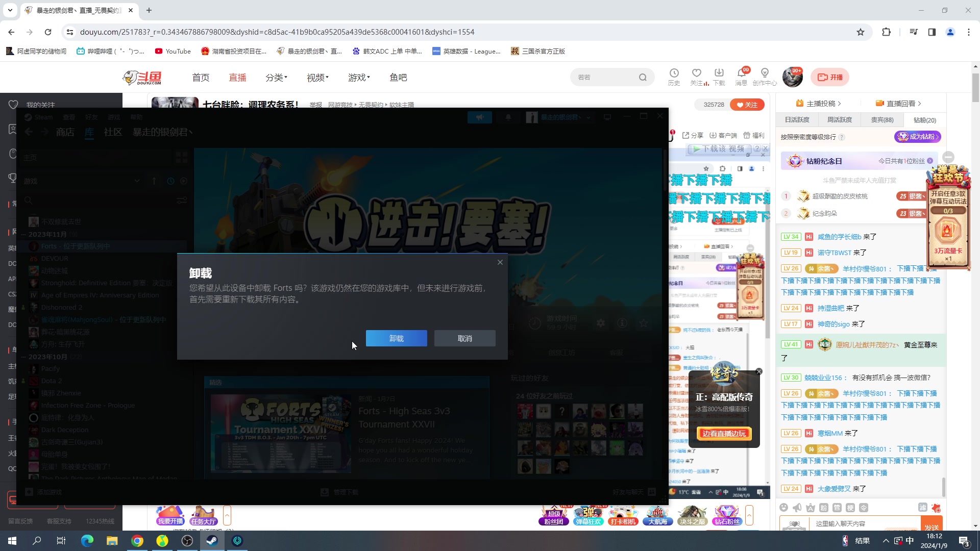
Task: Open the 打卡相机 check-in camera feature
Action: coord(623,515)
